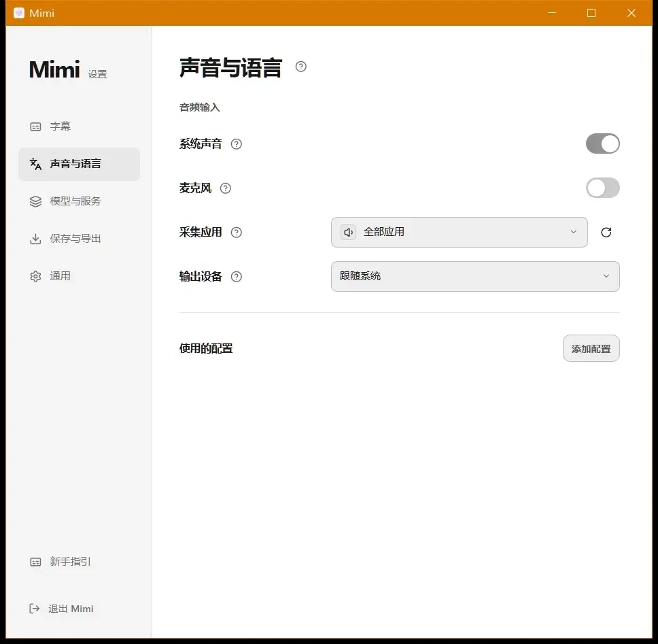Click the speaker icon in 全部应用 dropdown
This screenshot has width=658, height=644.
[x=348, y=232]
